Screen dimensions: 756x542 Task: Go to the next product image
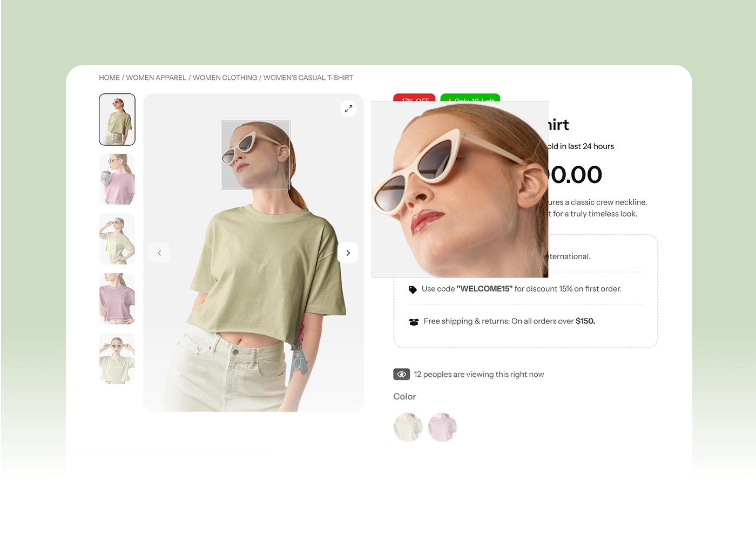pyautogui.click(x=348, y=253)
